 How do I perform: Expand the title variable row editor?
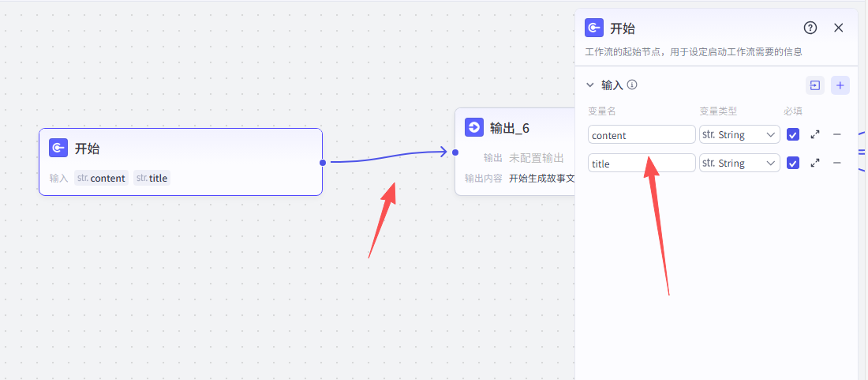pyautogui.click(x=815, y=163)
